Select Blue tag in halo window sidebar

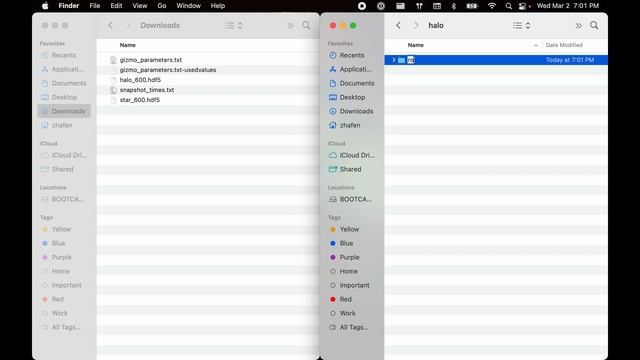click(x=342, y=243)
